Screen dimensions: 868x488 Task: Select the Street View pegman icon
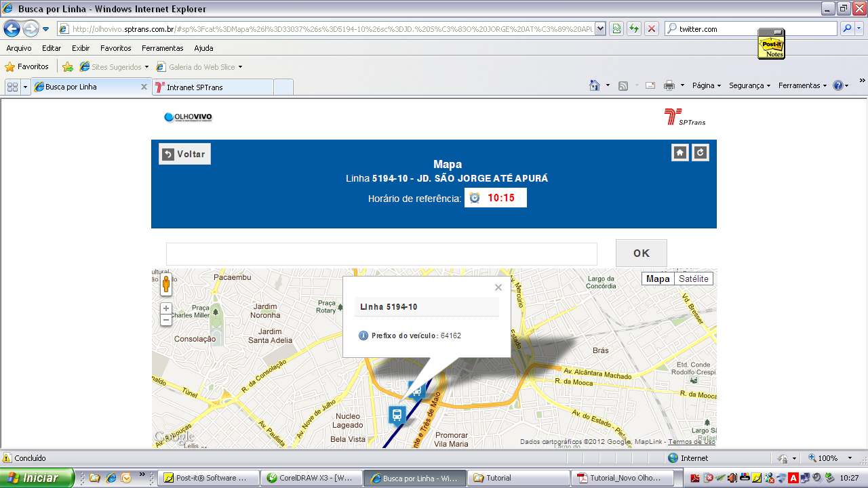(x=166, y=285)
